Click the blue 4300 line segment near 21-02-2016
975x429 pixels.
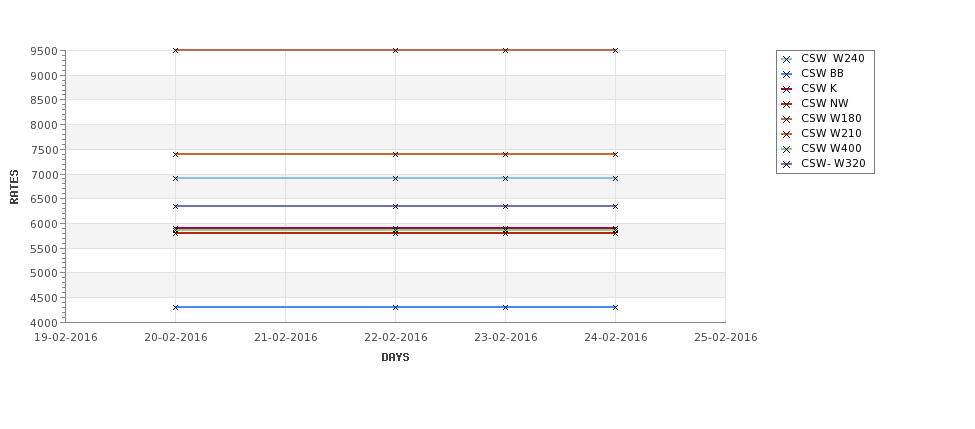tap(285, 307)
